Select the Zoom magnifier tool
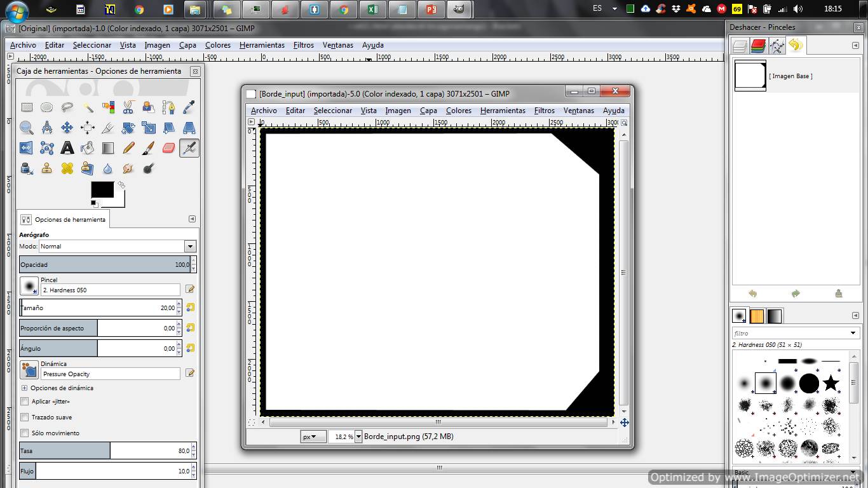The image size is (868, 488). [27, 128]
